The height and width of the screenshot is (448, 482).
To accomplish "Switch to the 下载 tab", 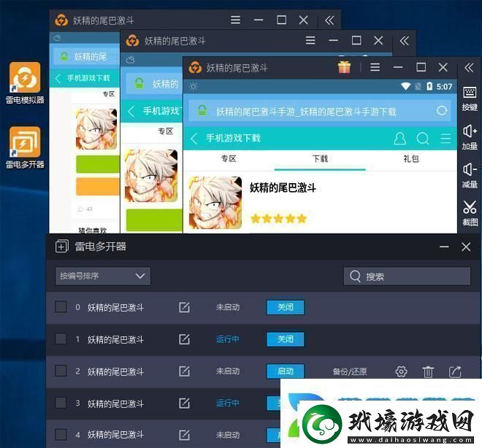I will click(x=320, y=159).
